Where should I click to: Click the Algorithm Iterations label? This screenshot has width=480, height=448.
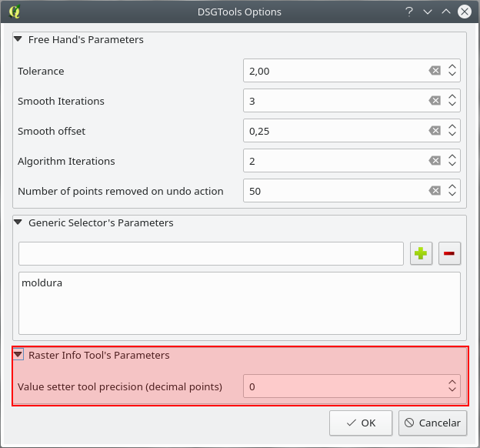[66, 161]
